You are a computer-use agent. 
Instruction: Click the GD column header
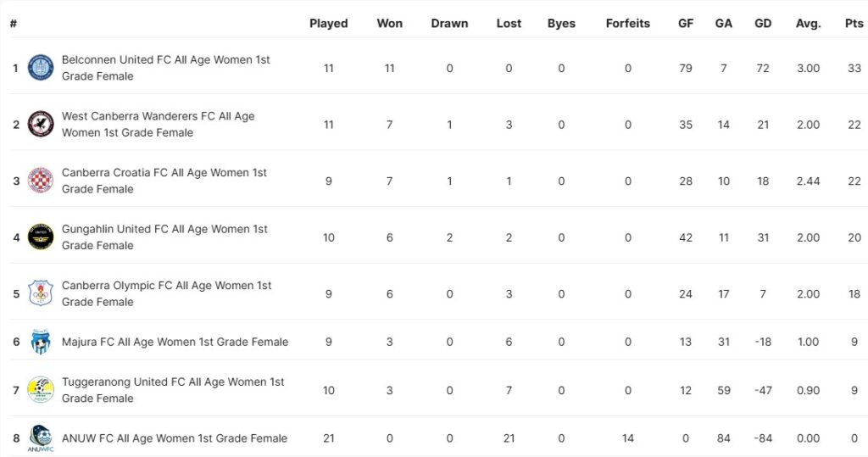[x=763, y=24]
